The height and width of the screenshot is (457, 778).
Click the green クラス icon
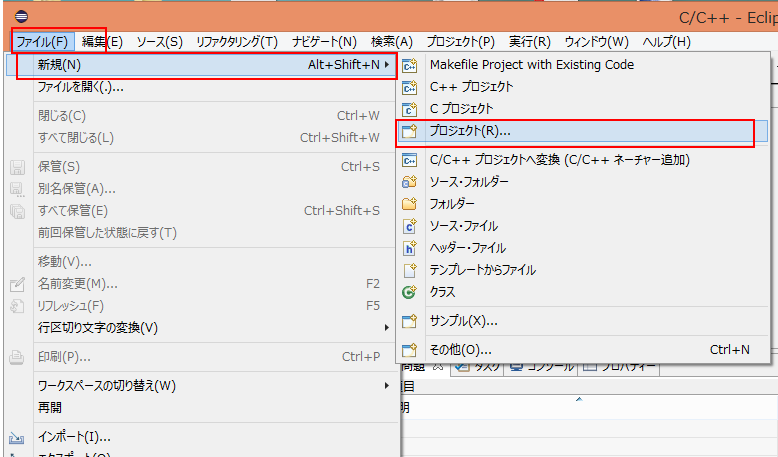point(409,292)
